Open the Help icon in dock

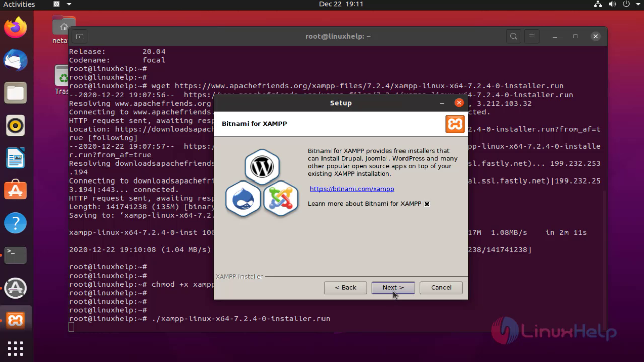pyautogui.click(x=15, y=223)
